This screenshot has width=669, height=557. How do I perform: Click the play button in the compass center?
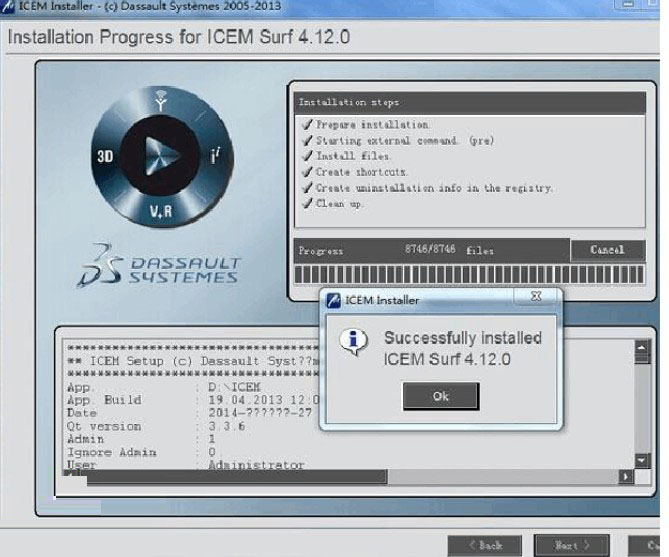[x=161, y=156]
